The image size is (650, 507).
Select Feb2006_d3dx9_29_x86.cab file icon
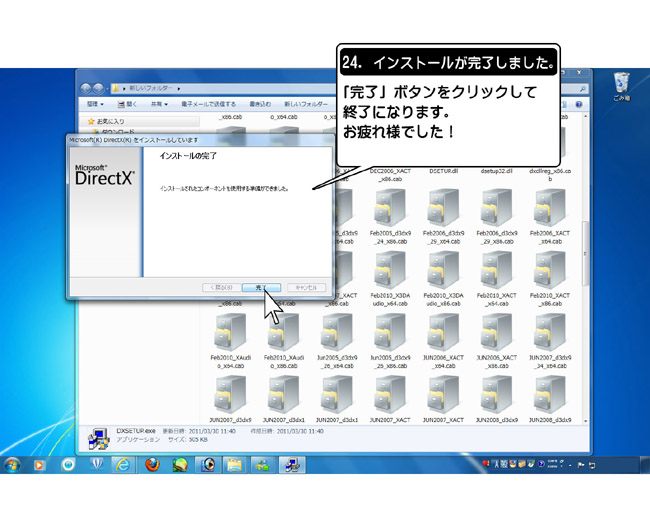497,208
